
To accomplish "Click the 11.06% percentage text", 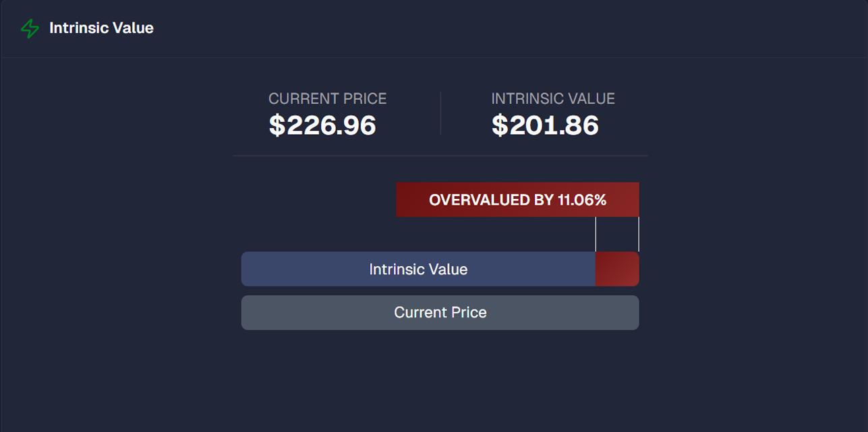I will click(582, 200).
